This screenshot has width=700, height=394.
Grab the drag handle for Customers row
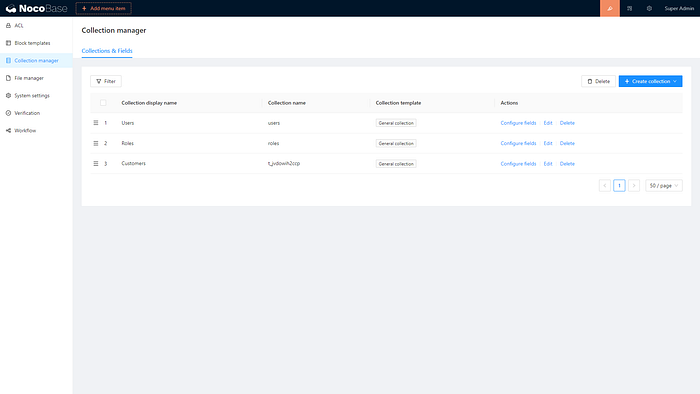pyautogui.click(x=96, y=164)
